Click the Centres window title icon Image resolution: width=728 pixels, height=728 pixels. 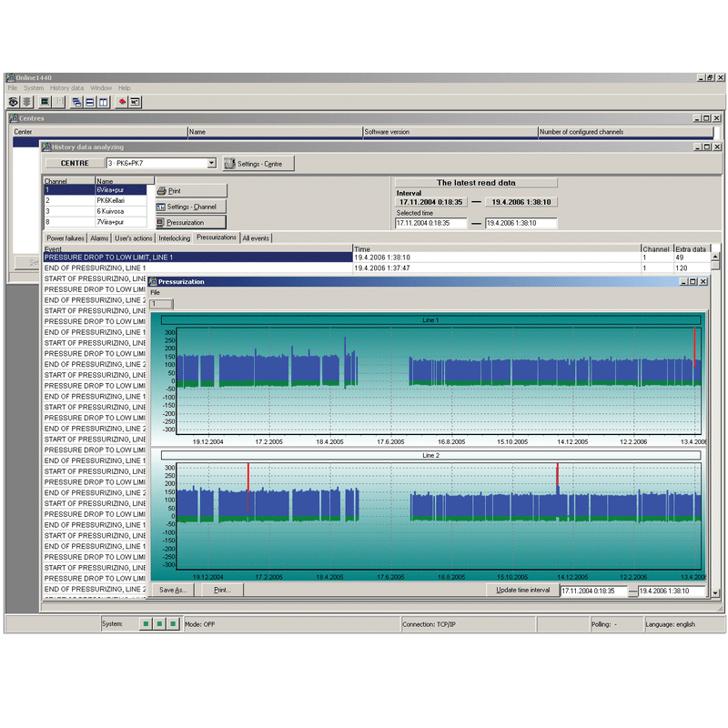click(14, 118)
